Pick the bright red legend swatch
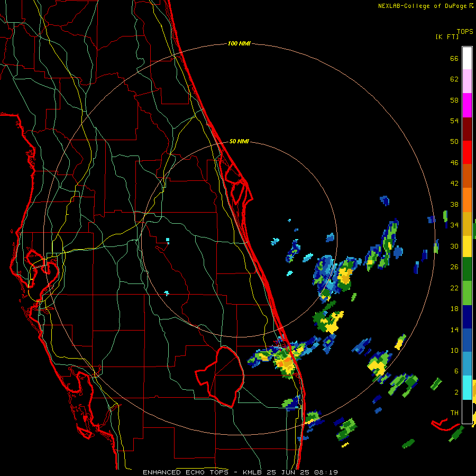The image size is (476, 476). [467, 152]
